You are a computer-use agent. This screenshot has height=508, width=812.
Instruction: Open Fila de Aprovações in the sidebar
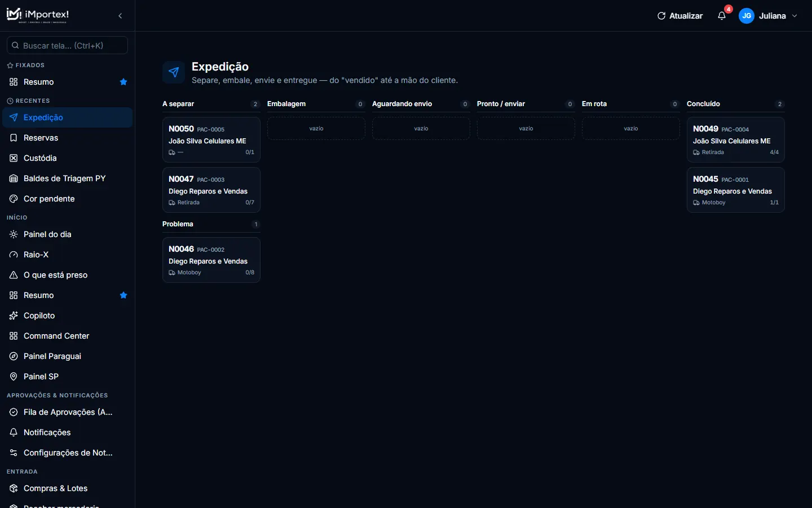[68, 412]
